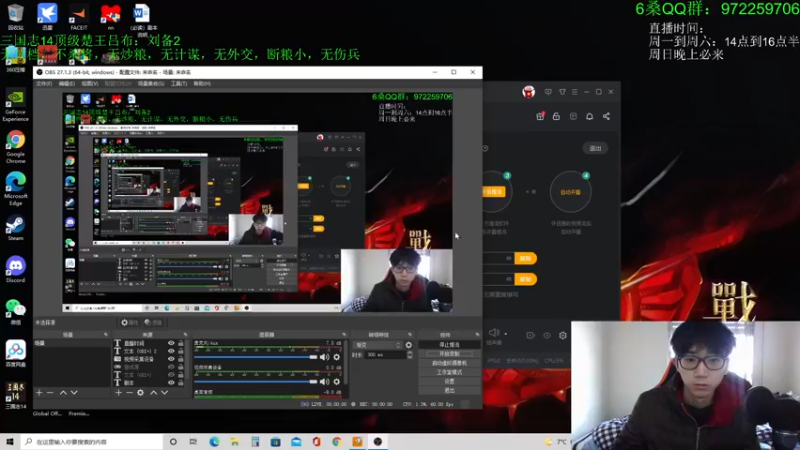Open the Google Chrome desktop shortcut
Image resolution: width=800 pixels, height=450 pixels.
pyautogui.click(x=15, y=147)
